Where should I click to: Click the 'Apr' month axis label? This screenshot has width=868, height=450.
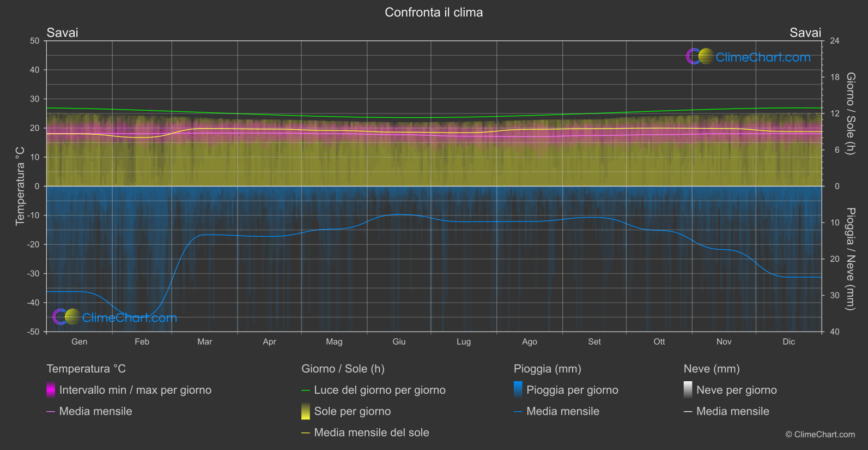click(270, 341)
